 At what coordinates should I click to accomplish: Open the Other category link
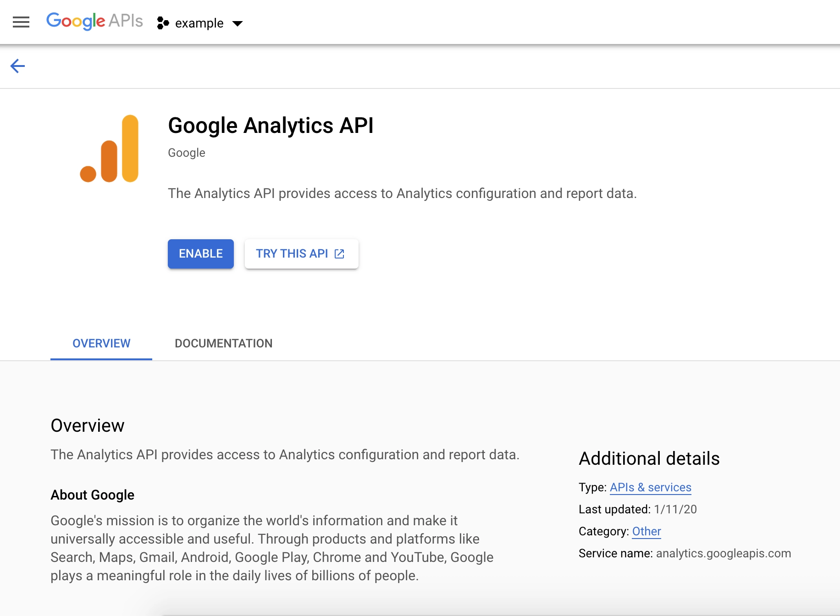coord(646,531)
